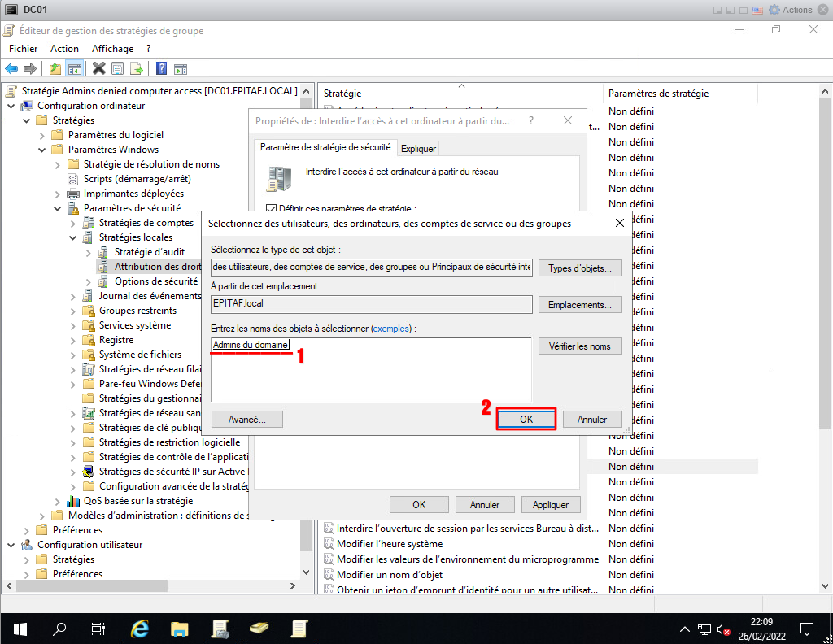Click the object names text entry field
The image size is (833, 644).
[370, 370]
